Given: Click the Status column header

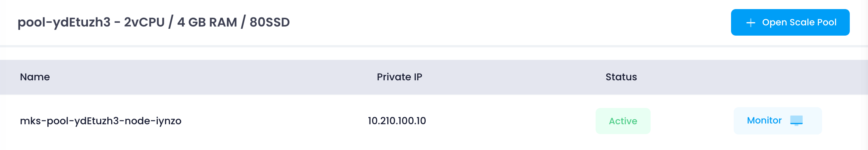Looking at the screenshot, I should point(621,77).
